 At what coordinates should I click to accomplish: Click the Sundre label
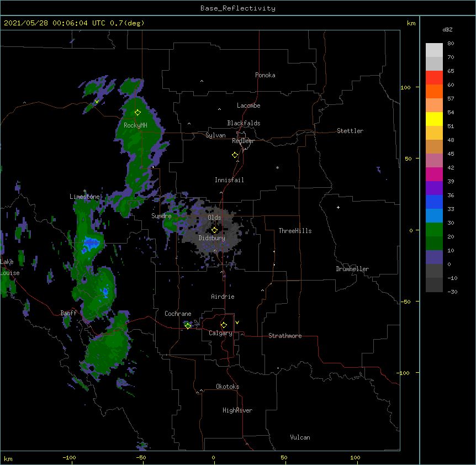pos(161,216)
